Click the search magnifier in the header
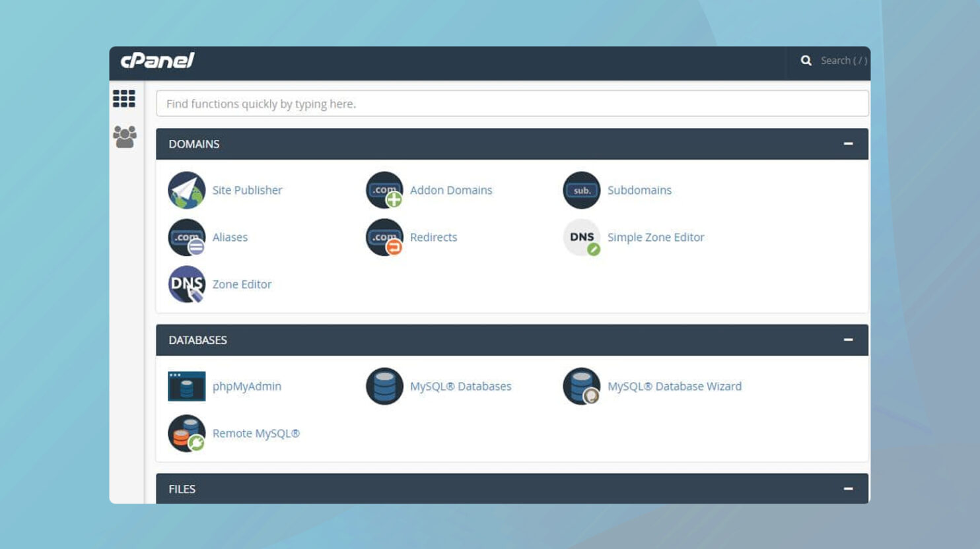 [806, 60]
